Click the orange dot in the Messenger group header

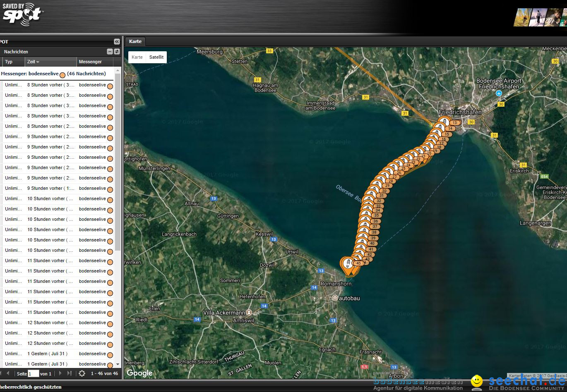tap(62, 75)
